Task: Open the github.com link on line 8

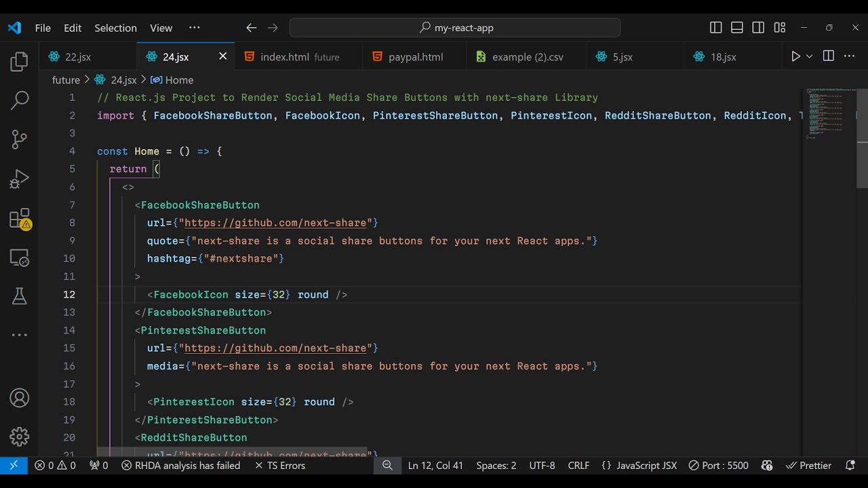Action: pyautogui.click(x=275, y=223)
